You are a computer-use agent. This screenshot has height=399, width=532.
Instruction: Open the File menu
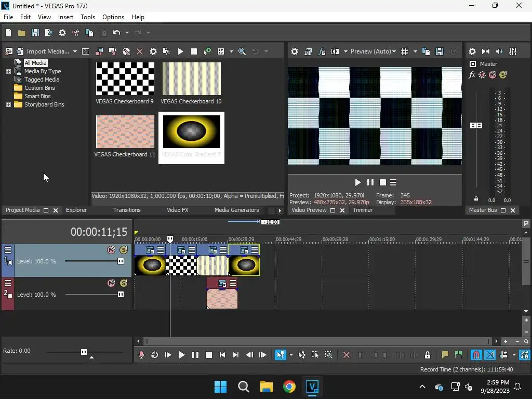pyautogui.click(x=8, y=17)
